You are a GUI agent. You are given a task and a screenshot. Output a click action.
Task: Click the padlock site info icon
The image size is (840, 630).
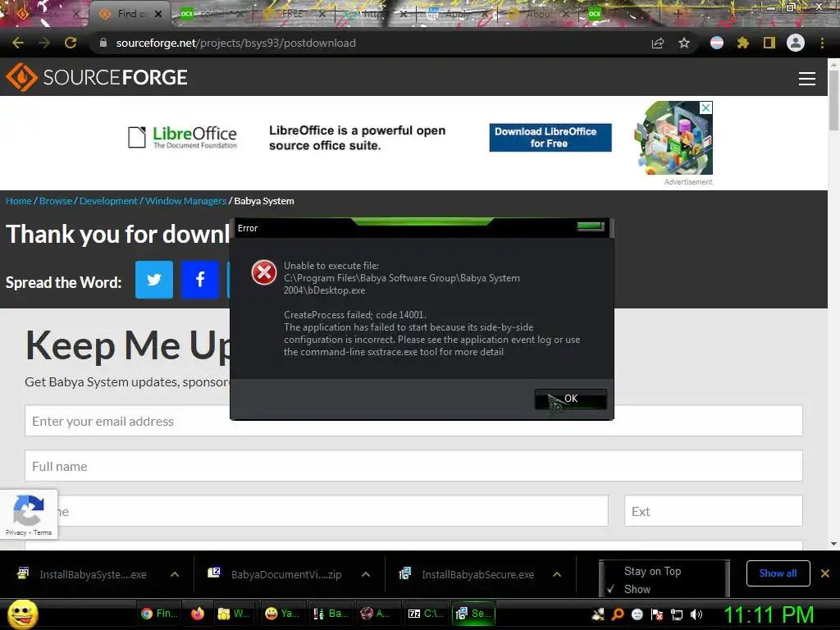point(103,43)
